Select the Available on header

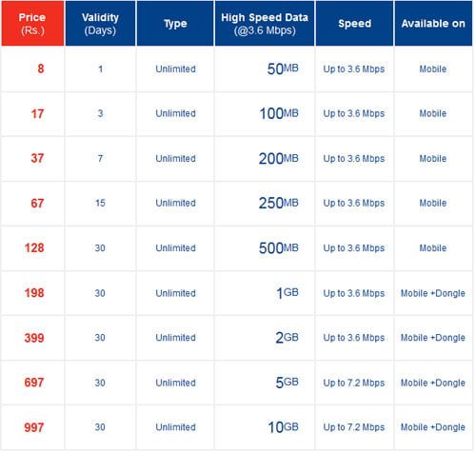coord(433,23)
